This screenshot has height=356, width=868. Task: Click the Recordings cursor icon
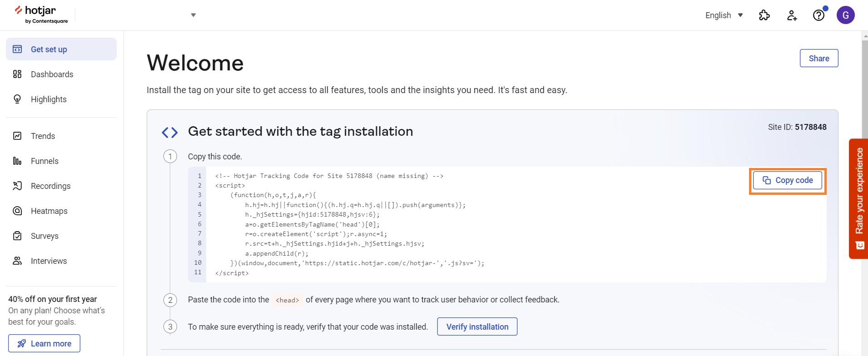(17, 186)
